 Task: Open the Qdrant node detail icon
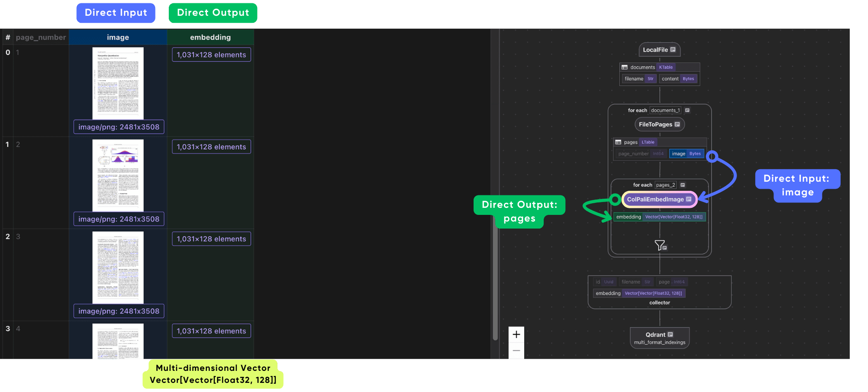coord(671,334)
